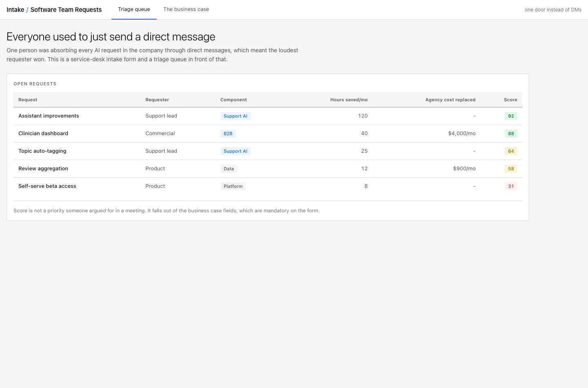The image size is (588, 388).
Task: Select the Topic auto-tagging request
Action: point(42,151)
